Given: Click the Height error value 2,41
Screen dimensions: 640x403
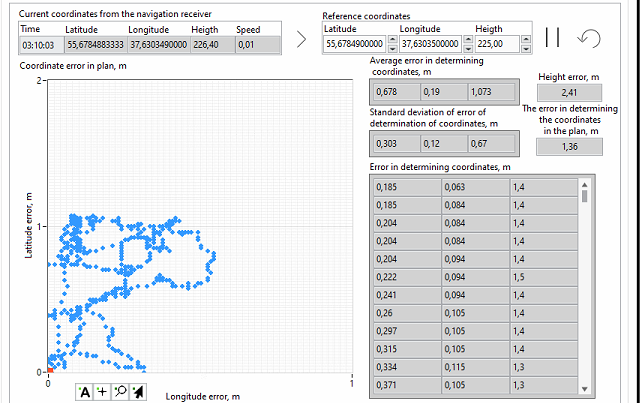Looking at the screenshot, I should coord(569,93).
